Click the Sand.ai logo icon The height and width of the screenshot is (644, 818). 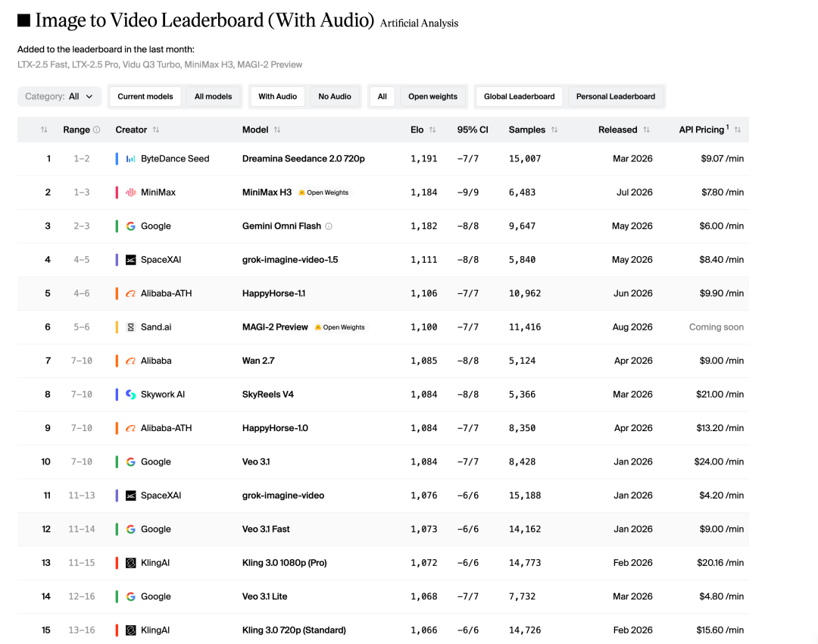[x=131, y=327]
